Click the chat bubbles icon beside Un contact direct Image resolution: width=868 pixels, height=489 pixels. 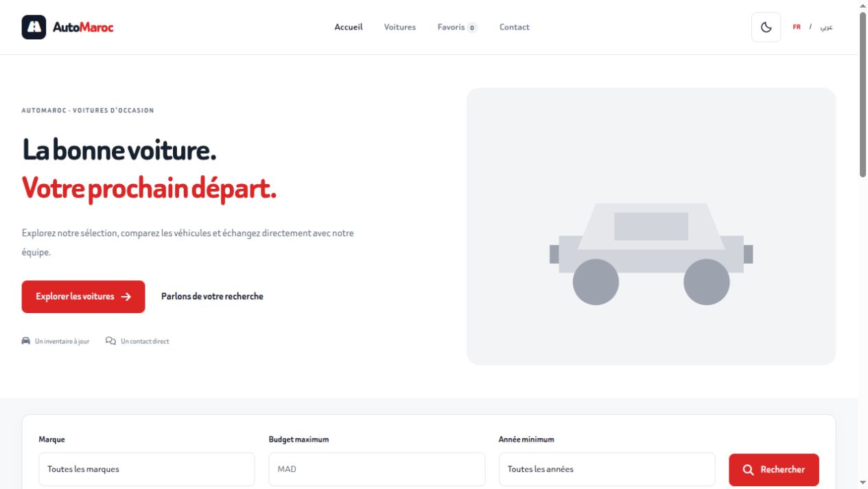pyautogui.click(x=110, y=341)
